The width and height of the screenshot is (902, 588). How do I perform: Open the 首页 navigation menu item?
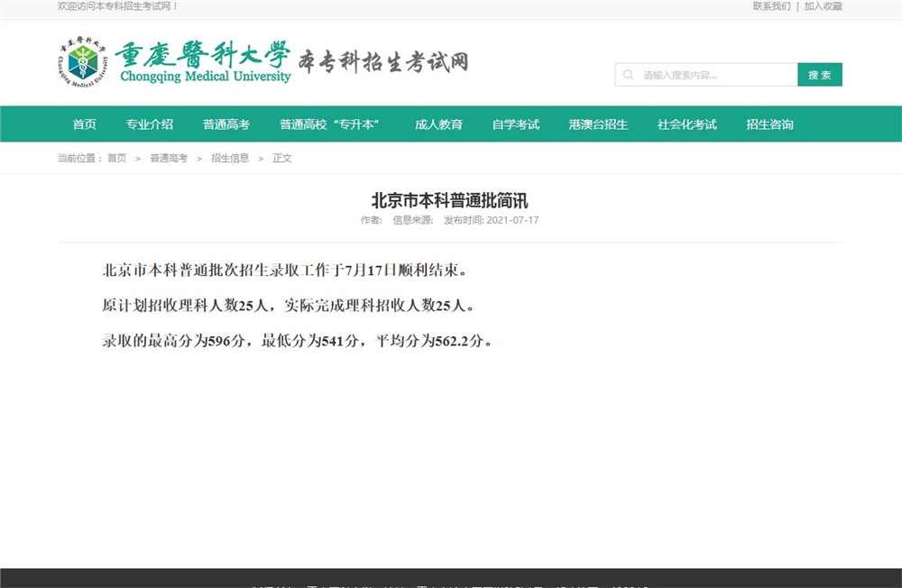[85, 124]
